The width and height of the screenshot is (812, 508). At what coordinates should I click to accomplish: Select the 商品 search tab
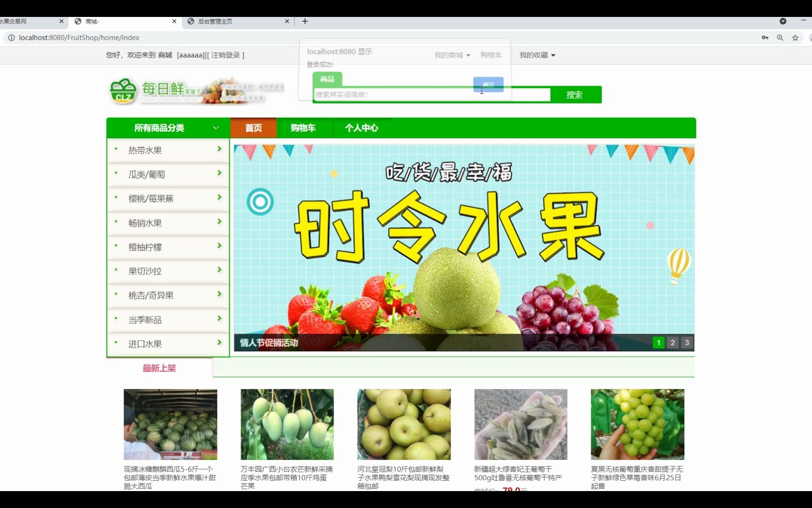(328, 79)
